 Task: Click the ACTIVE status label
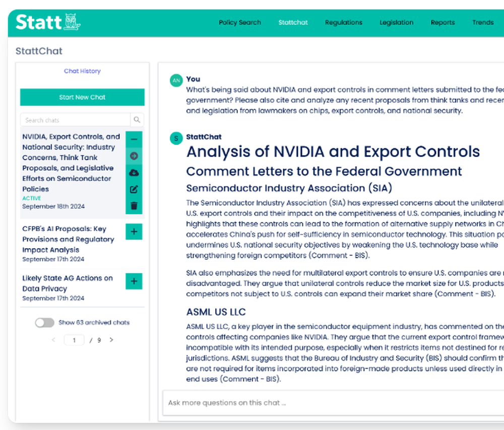coord(31,198)
